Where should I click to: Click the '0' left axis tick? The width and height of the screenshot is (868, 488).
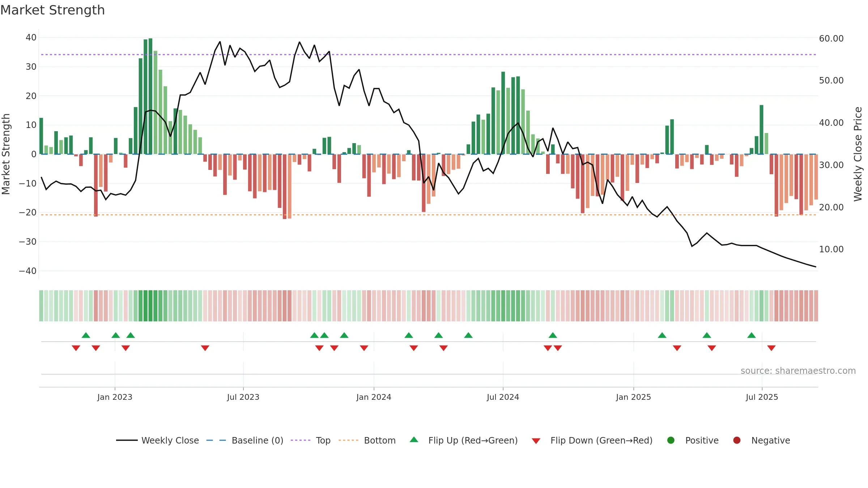pyautogui.click(x=34, y=154)
